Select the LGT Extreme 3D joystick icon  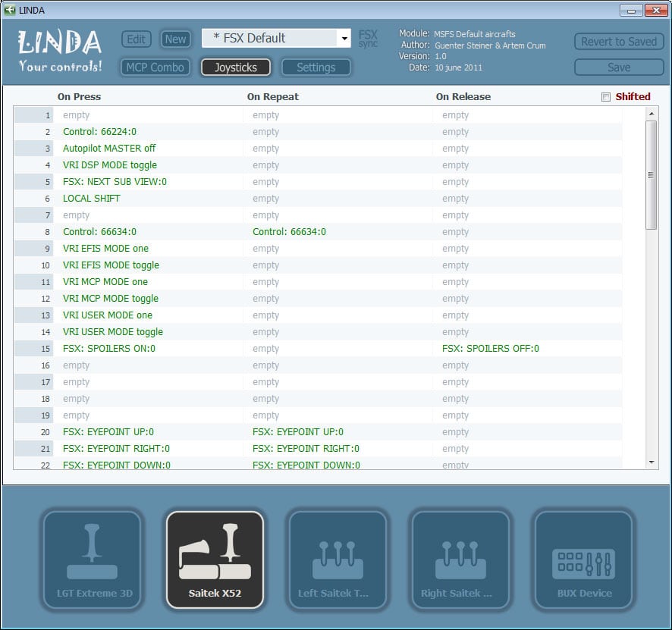92,559
